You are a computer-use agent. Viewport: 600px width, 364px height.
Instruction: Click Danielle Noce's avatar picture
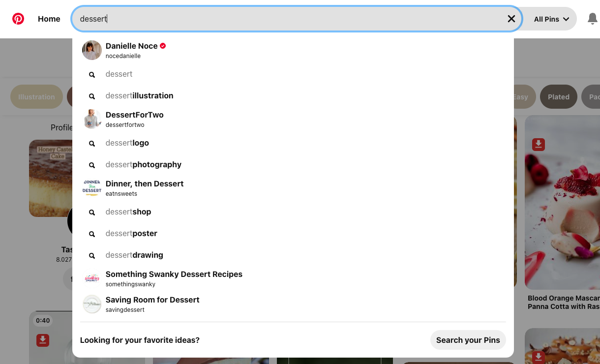tap(92, 50)
